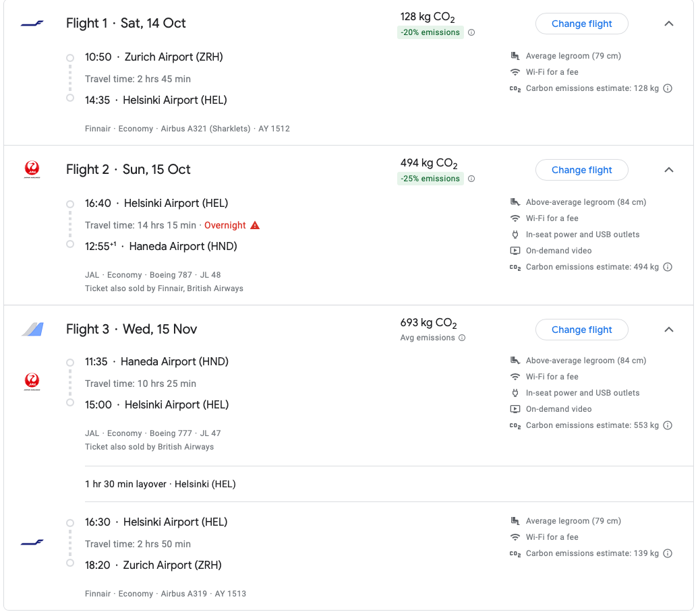Click the Finnair airline logo for Flight 1

32,23
